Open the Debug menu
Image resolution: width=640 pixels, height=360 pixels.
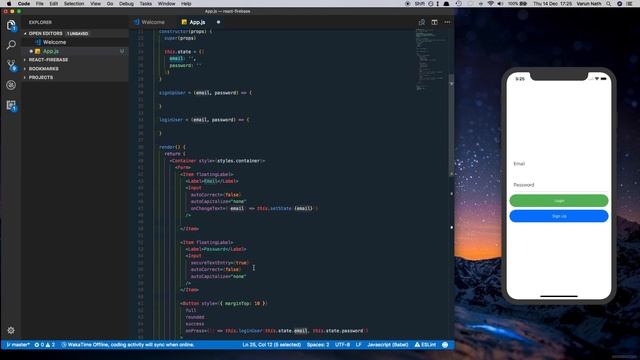coord(126,3)
